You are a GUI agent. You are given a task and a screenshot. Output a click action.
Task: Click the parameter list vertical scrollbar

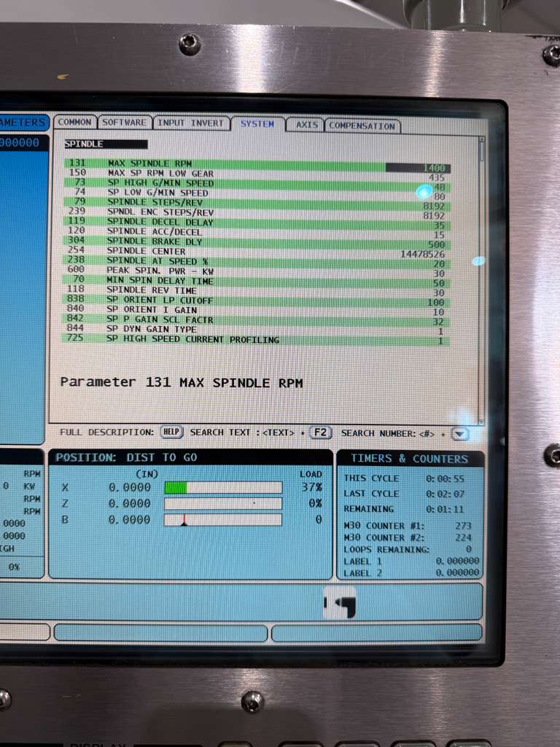tap(481, 277)
